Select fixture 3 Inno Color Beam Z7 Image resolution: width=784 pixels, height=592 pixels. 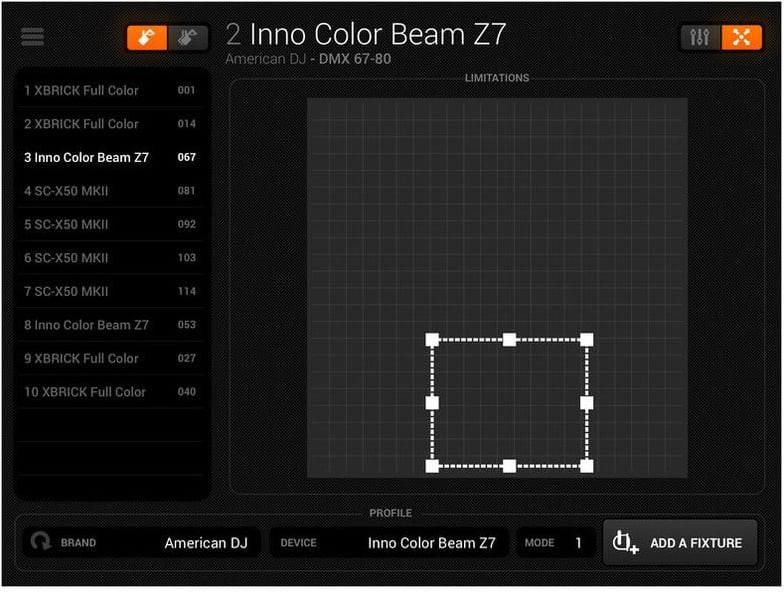pos(110,158)
